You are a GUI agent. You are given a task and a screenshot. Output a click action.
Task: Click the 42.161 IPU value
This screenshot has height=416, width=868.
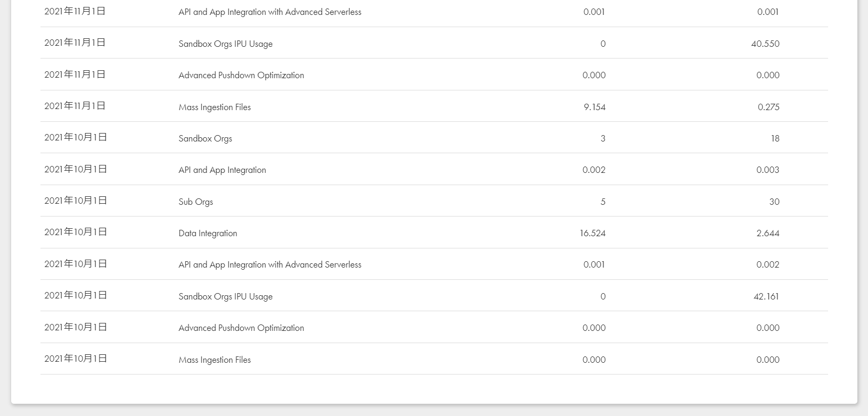(766, 296)
